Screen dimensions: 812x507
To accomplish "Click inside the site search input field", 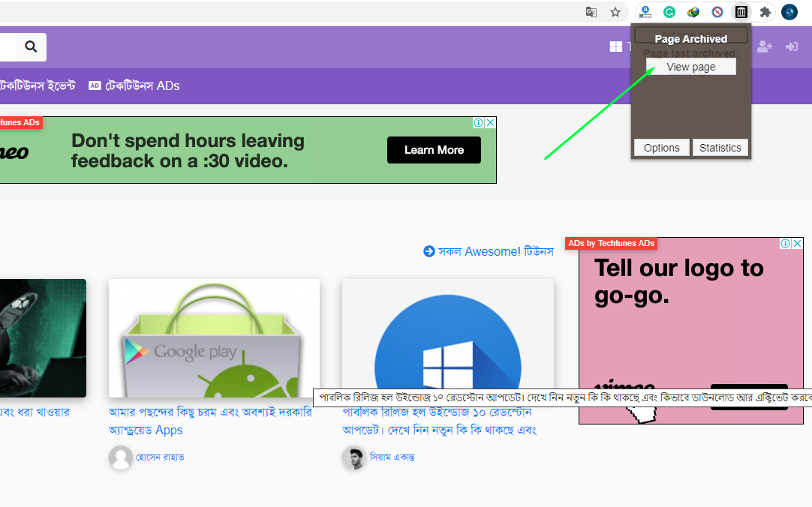I will [x=8, y=47].
